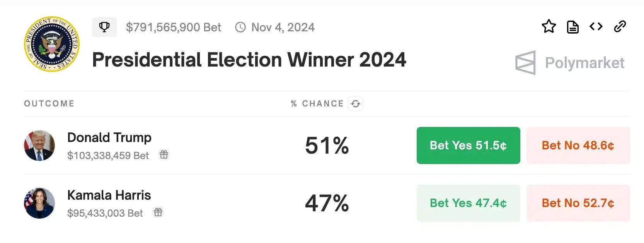
Task: Click the gift icon next to Donald Trump
Action: pos(164,155)
